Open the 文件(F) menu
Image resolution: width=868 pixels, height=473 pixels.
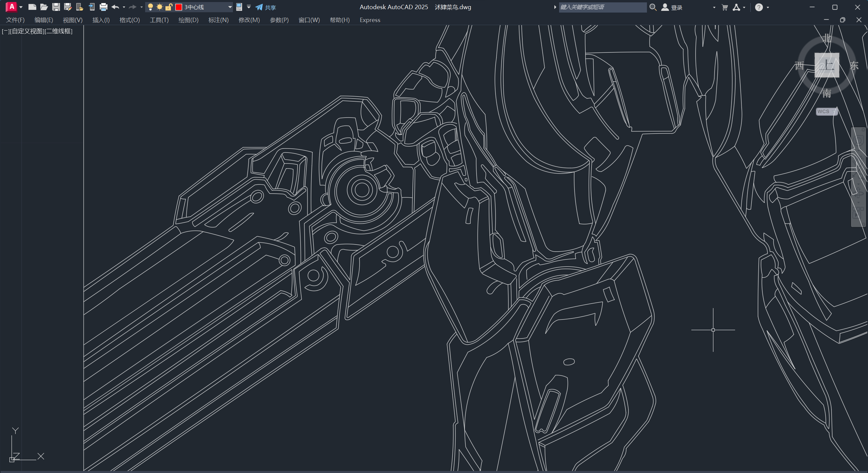(x=15, y=20)
